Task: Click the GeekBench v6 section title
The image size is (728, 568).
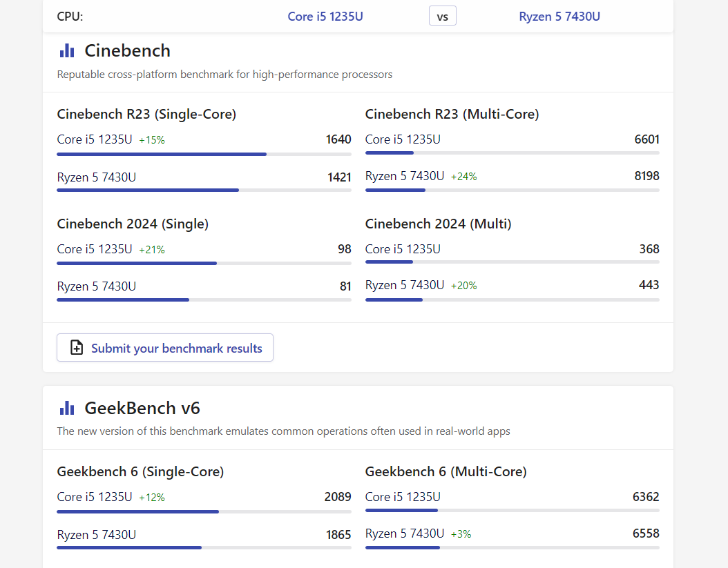Action: tap(142, 409)
